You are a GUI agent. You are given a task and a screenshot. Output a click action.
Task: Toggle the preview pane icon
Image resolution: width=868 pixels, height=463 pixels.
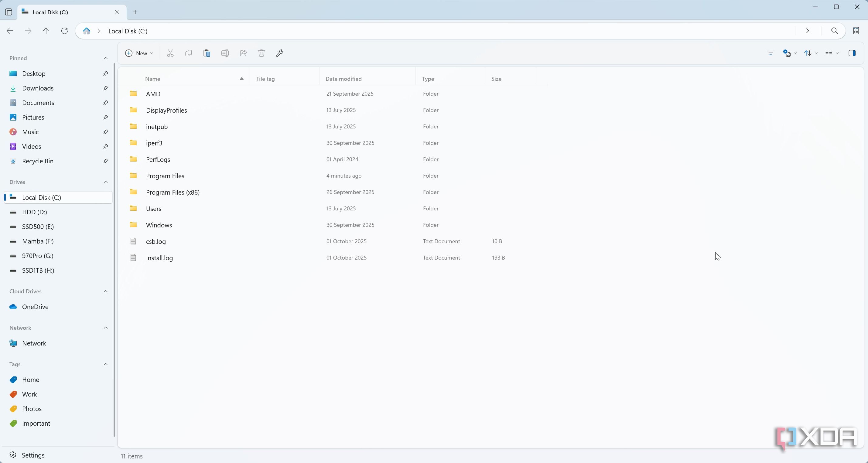852,53
